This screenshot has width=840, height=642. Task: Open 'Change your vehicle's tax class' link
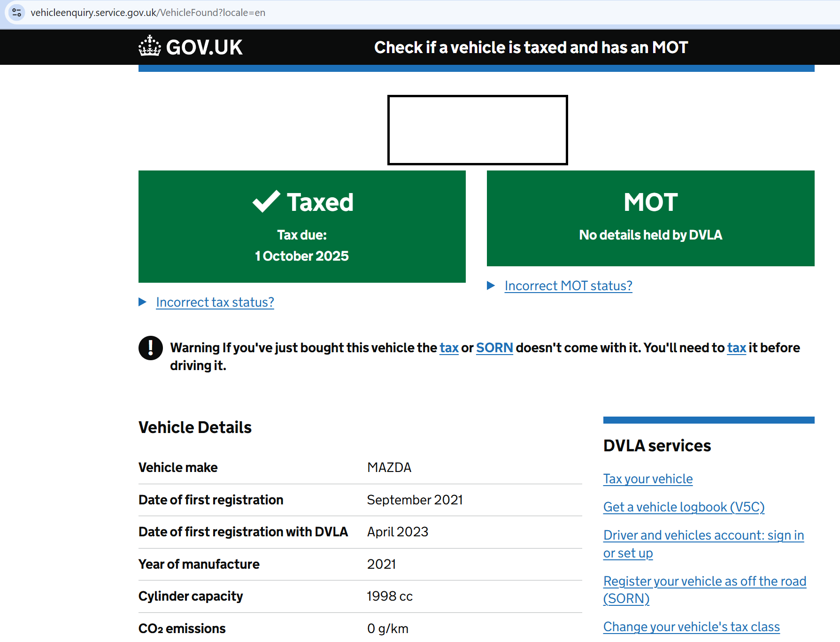[691, 627]
